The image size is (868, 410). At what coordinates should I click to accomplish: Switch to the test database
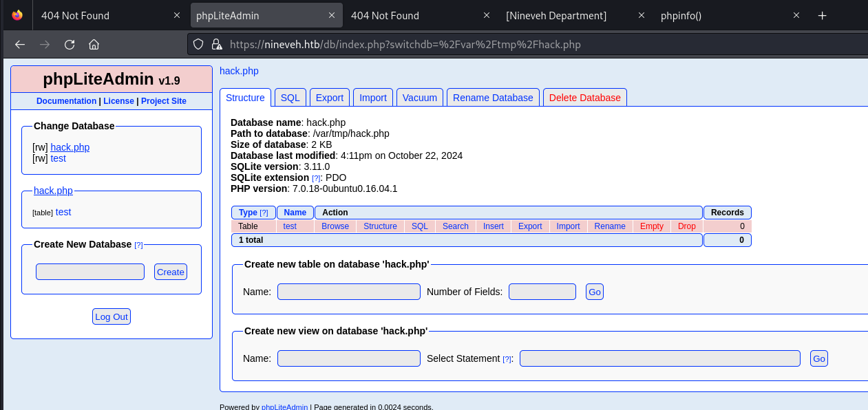(x=58, y=158)
